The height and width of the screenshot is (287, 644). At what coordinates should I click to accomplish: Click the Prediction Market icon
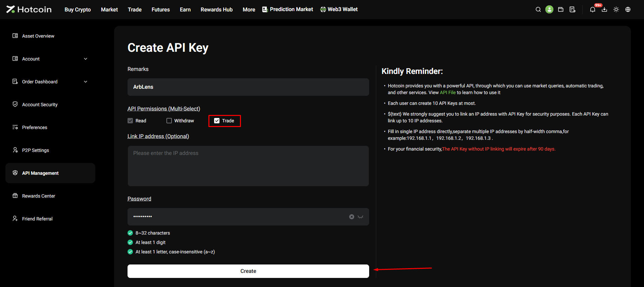click(x=265, y=9)
